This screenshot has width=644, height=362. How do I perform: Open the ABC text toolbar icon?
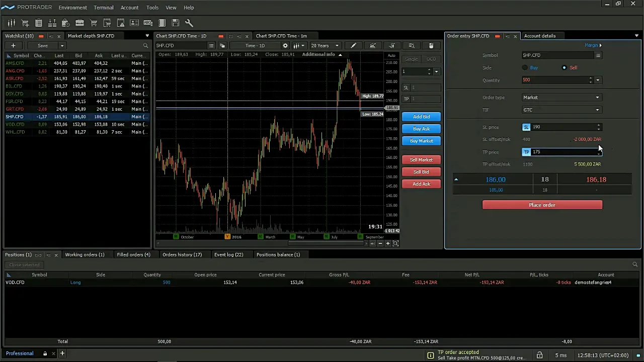click(x=148, y=23)
